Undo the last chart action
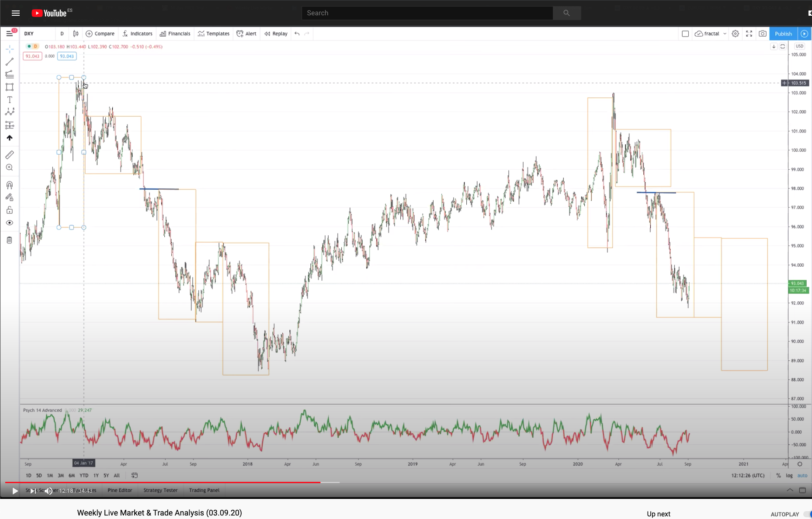This screenshot has height=519, width=812. pyautogui.click(x=297, y=34)
